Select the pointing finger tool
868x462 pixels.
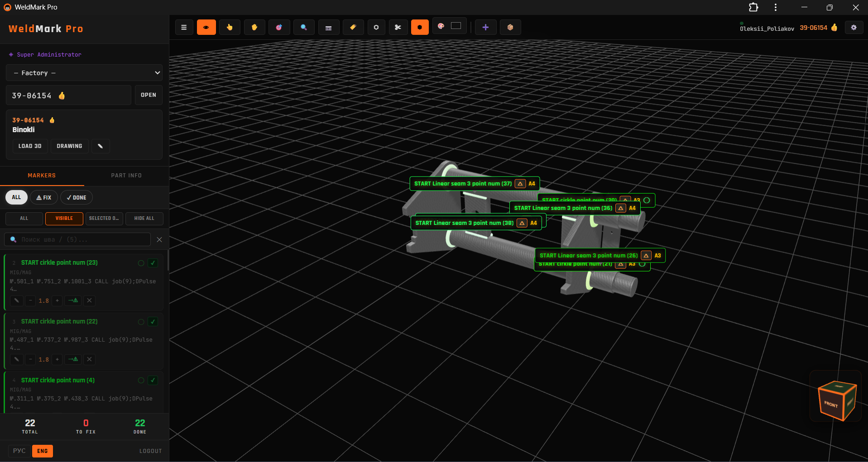point(230,27)
